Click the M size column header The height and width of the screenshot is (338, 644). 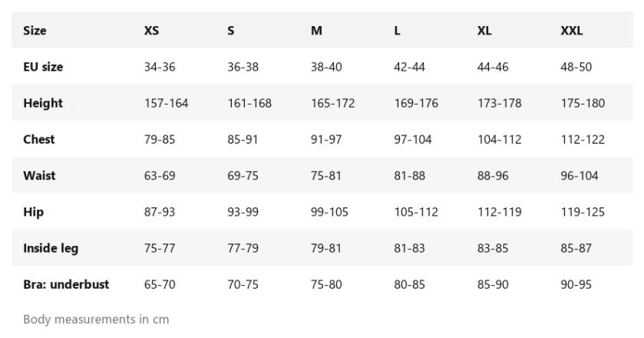[x=316, y=31]
